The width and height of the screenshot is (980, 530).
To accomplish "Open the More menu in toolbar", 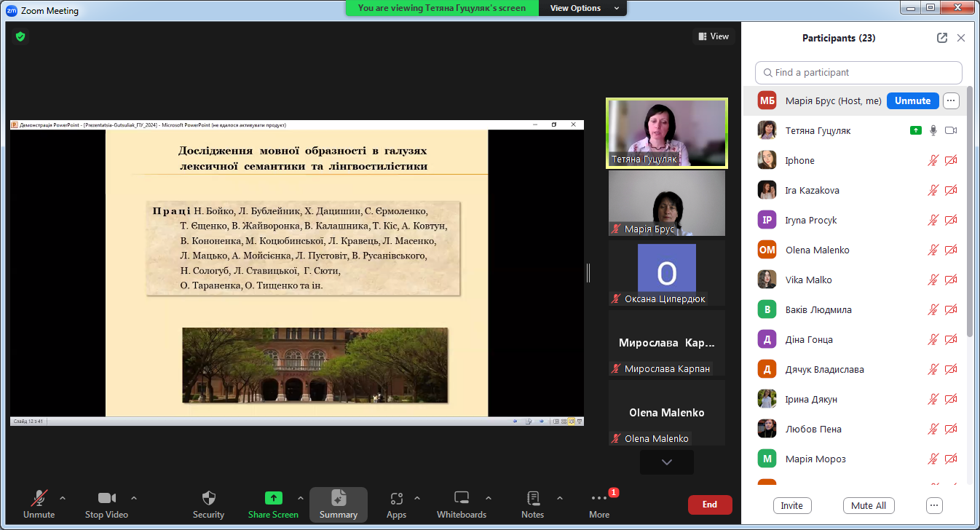I will [599, 498].
